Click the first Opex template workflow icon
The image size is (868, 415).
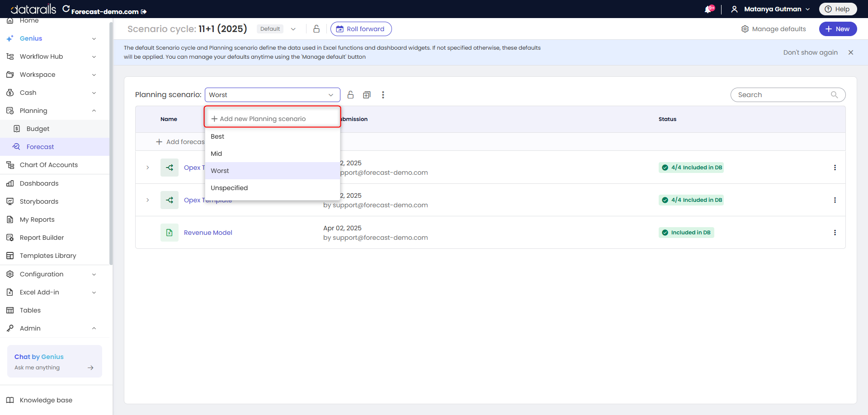point(170,168)
